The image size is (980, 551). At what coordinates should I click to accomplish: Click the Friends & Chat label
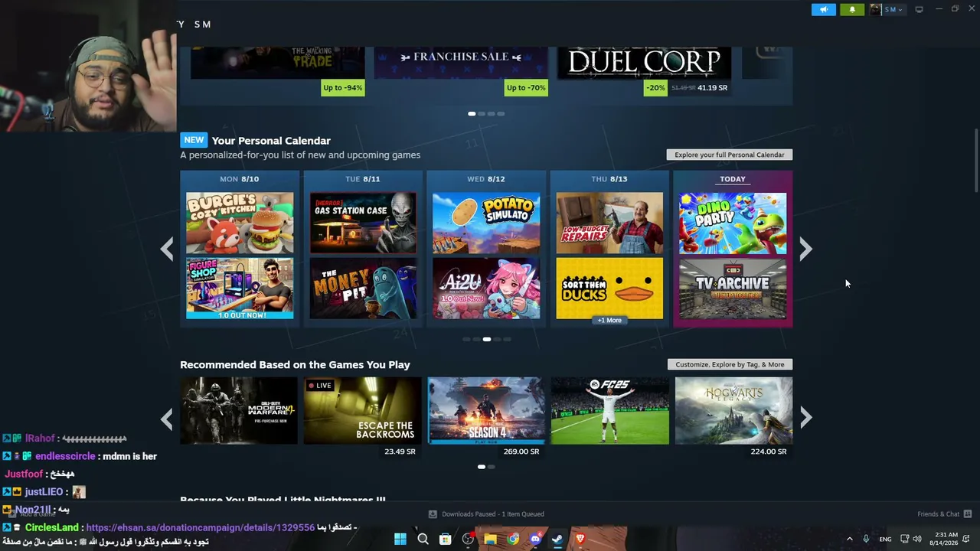[938, 514]
